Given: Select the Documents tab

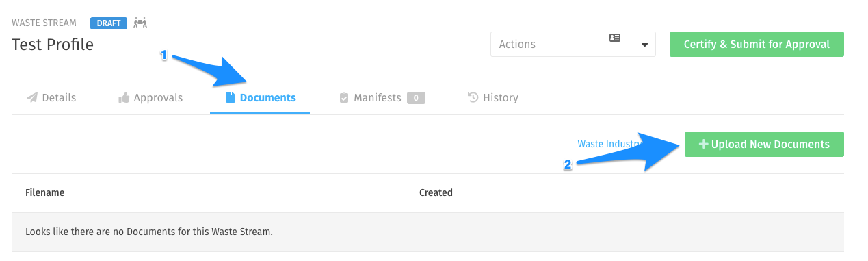Looking at the screenshot, I should (260, 98).
